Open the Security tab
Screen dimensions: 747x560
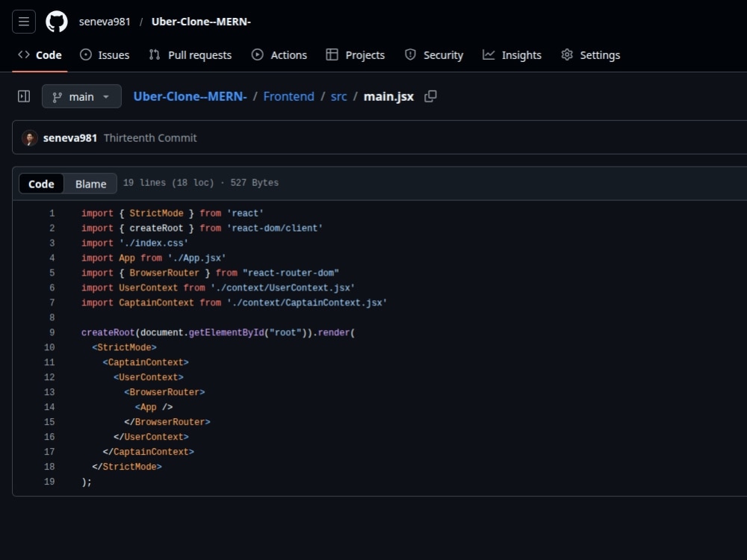(434, 55)
